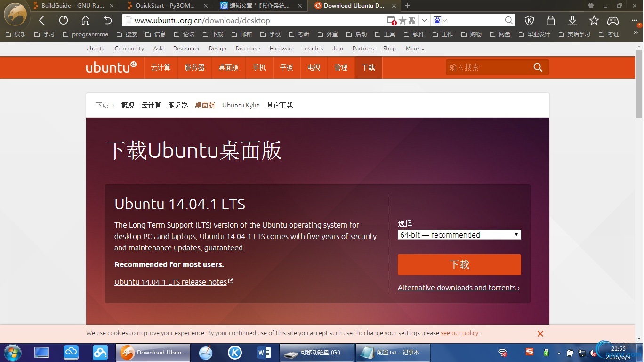This screenshot has height=362, width=644.
Task: Open the 64-bit recommended version dropdown
Action: click(459, 235)
